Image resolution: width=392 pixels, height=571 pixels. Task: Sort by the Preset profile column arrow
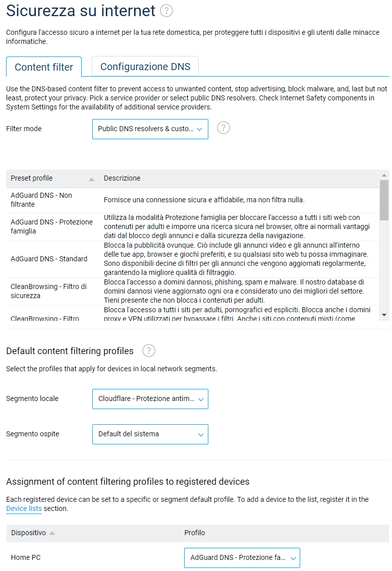[x=91, y=179]
